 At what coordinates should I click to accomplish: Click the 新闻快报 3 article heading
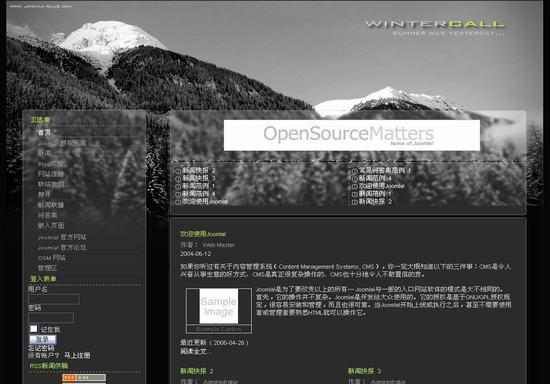pyautogui.click(x=364, y=371)
